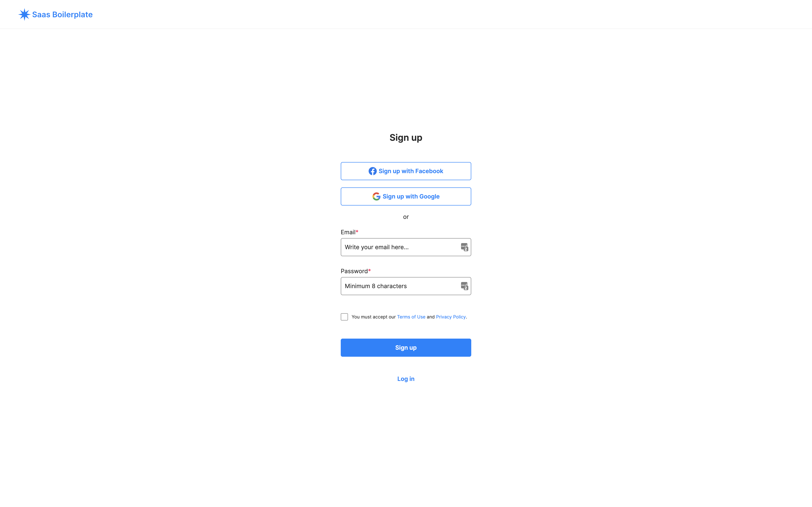Viewport: 812px width, 507px height.
Task: Click the Sign up with Google button
Action: (x=406, y=196)
